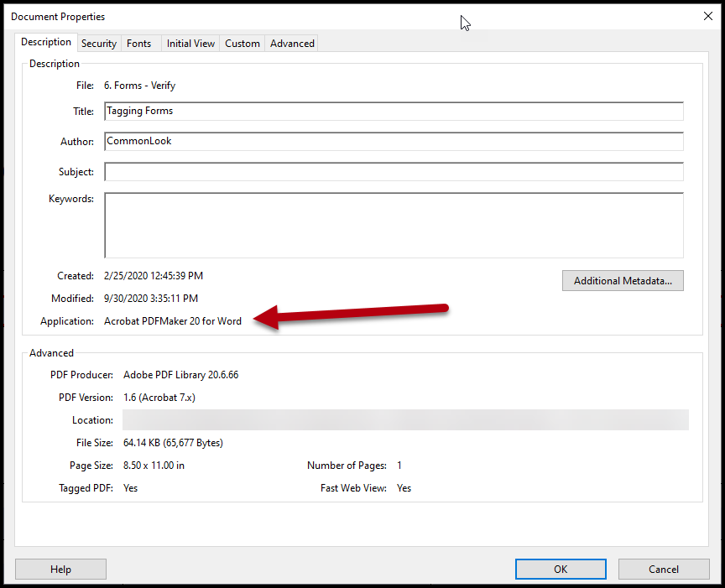Click the Number of Pages value 1

tap(399, 466)
